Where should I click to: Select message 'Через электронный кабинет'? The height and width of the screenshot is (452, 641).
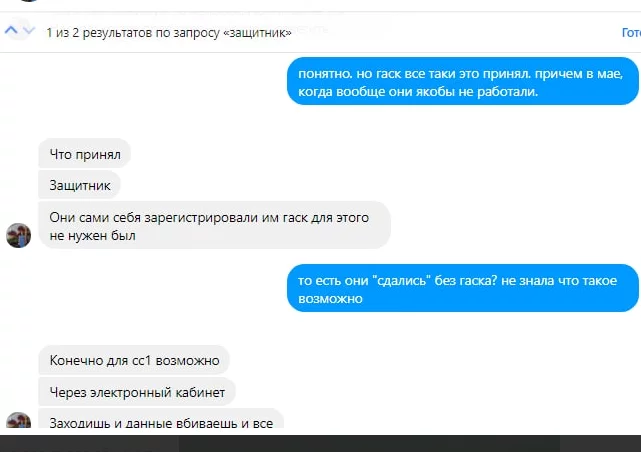[x=137, y=392]
